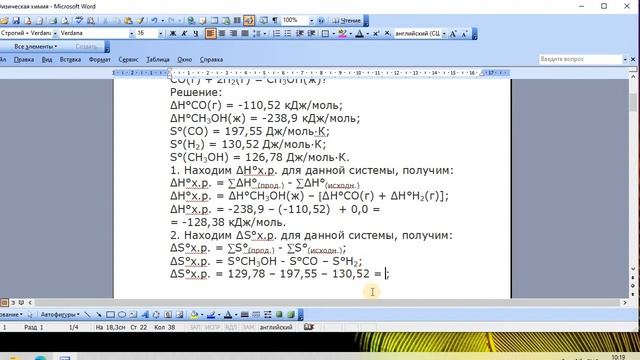Click the Insert Table icon
640x360 pixels.
[x=214, y=20]
